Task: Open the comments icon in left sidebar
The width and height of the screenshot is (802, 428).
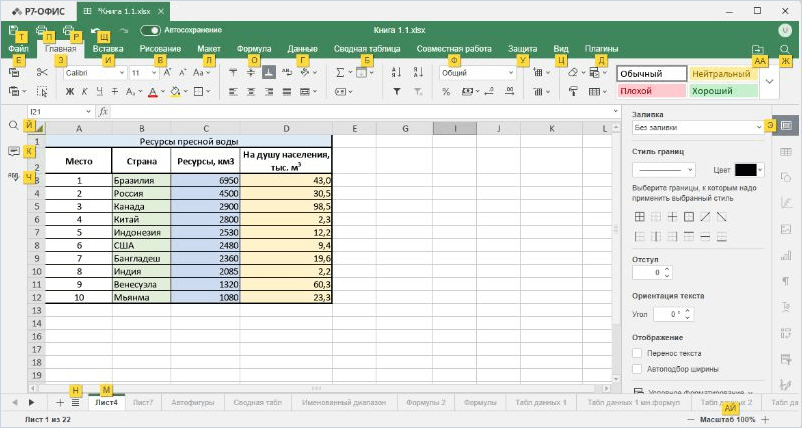Action: (14, 151)
